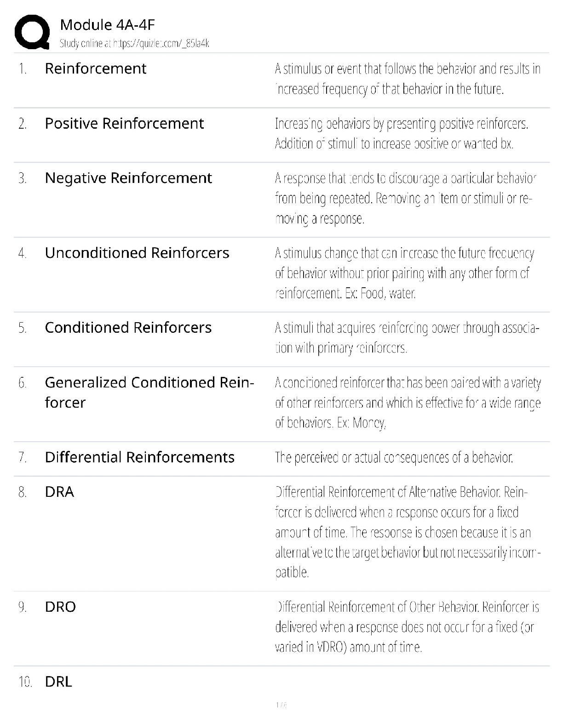This screenshot has width=563, height=728.
Task: Click the Conditioned Reinforcers term
Action: point(128,328)
